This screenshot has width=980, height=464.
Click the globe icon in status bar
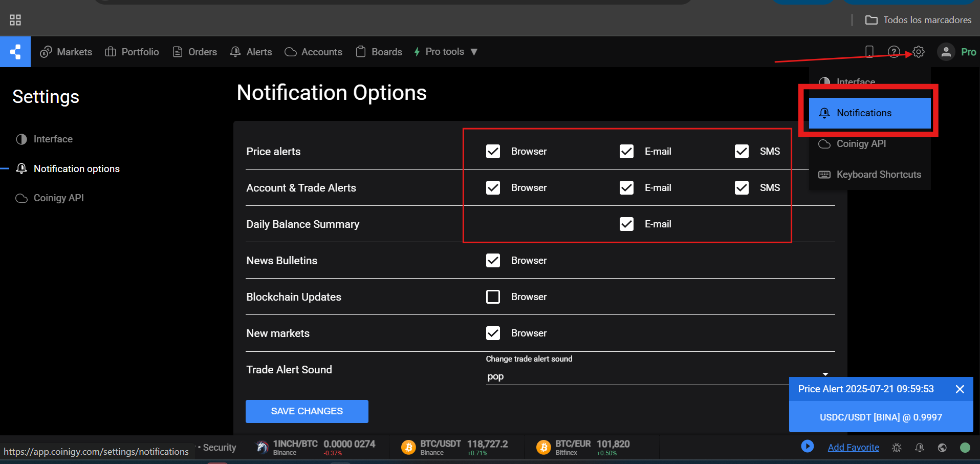942,448
